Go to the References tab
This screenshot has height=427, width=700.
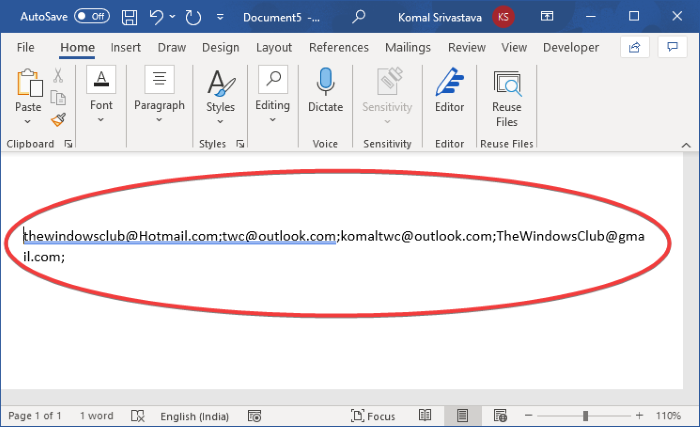[339, 47]
